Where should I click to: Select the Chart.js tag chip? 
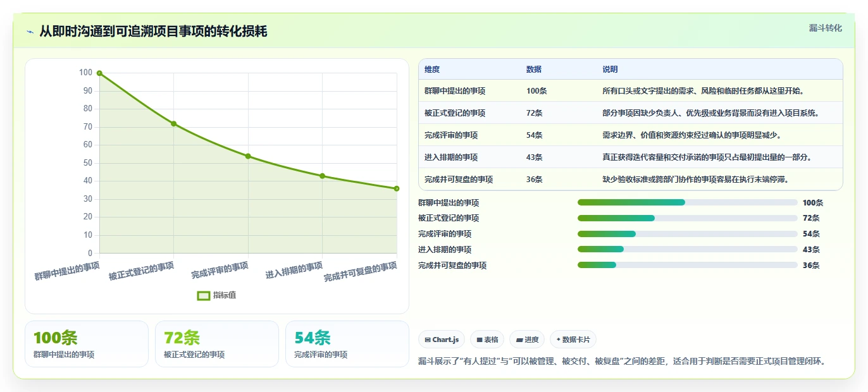(442, 340)
